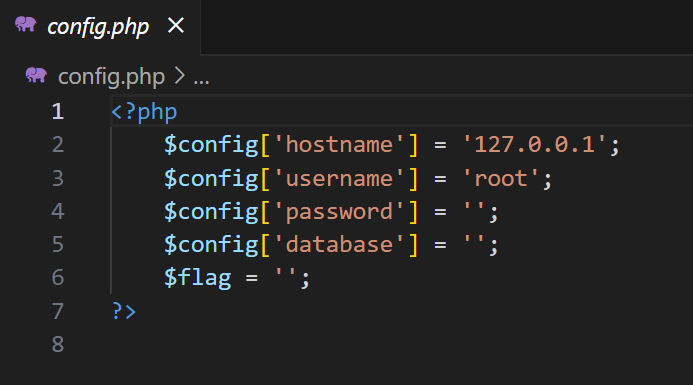Viewport: 693px width, 385px height.
Task: Click the 'password' key string
Action: click(x=339, y=212)
